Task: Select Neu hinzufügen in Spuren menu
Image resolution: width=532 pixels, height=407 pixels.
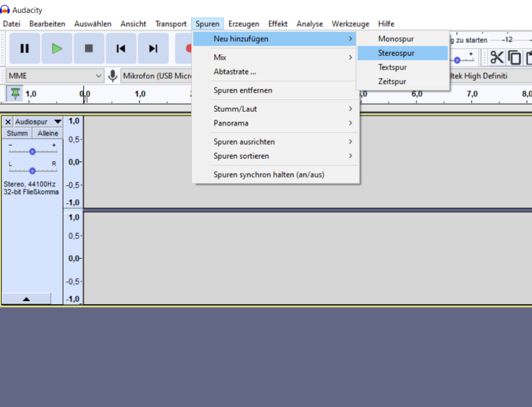Action: pyautogui.click(x=275, y=38)
